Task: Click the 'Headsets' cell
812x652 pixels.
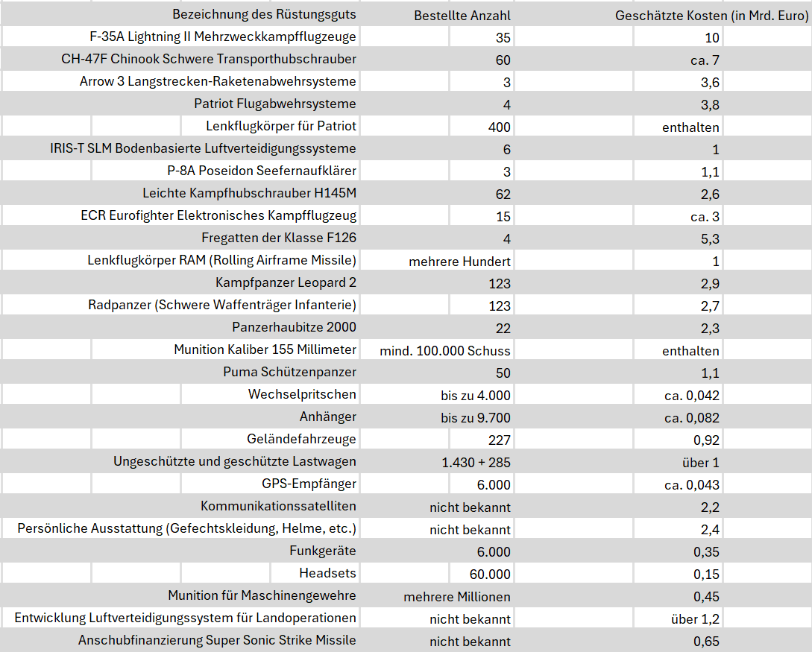Action: (327, 573)
